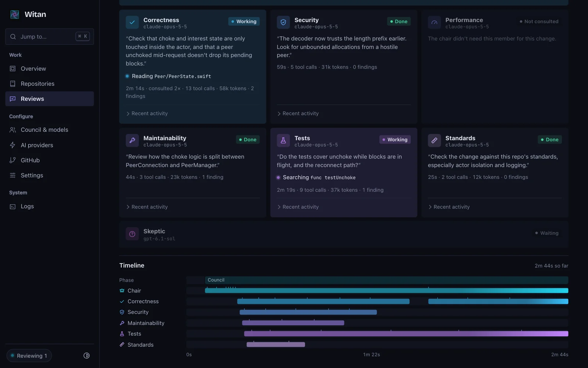Open the Overview page
588x368 pixels.
click(50, 68)
